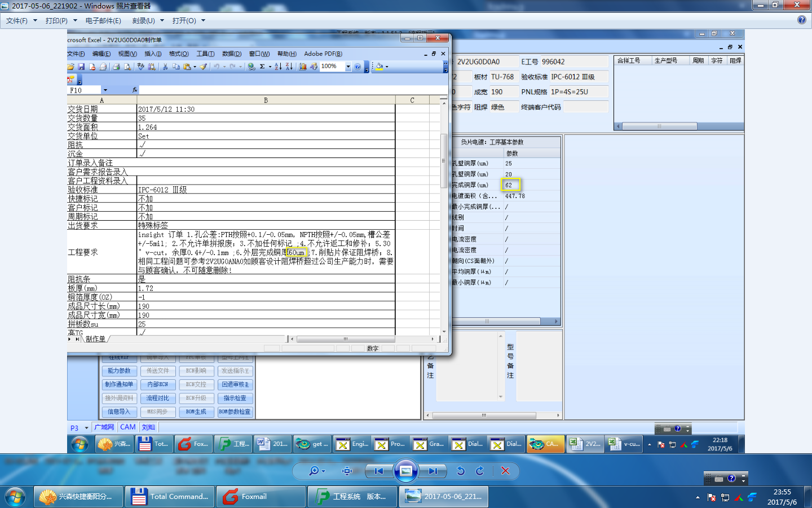
Task: Open 编辑(E) menu in Excel window
Action: click(101, 54)
